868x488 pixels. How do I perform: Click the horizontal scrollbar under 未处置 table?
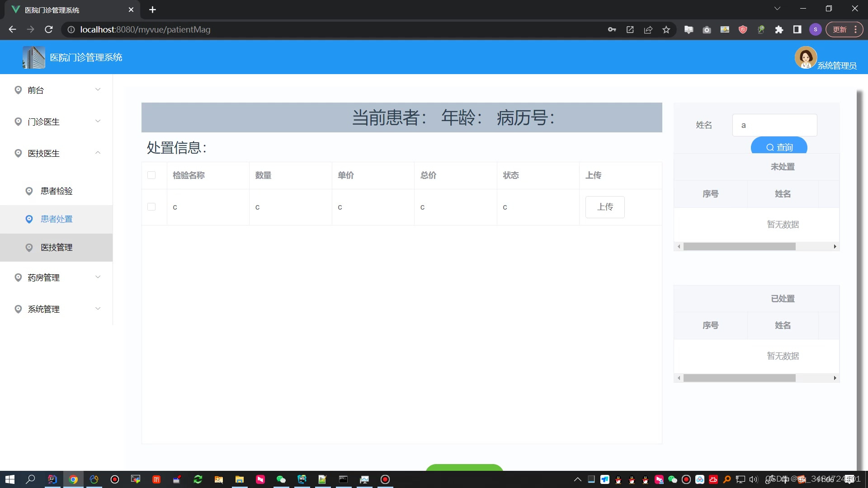[739, 247]
